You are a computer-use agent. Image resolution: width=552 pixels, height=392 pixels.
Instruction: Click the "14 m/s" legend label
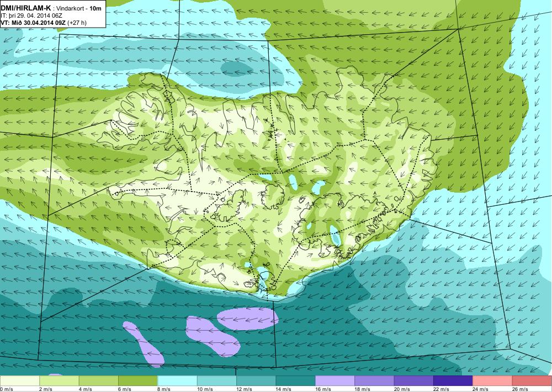pyautogui.click(x=284, y=389)
